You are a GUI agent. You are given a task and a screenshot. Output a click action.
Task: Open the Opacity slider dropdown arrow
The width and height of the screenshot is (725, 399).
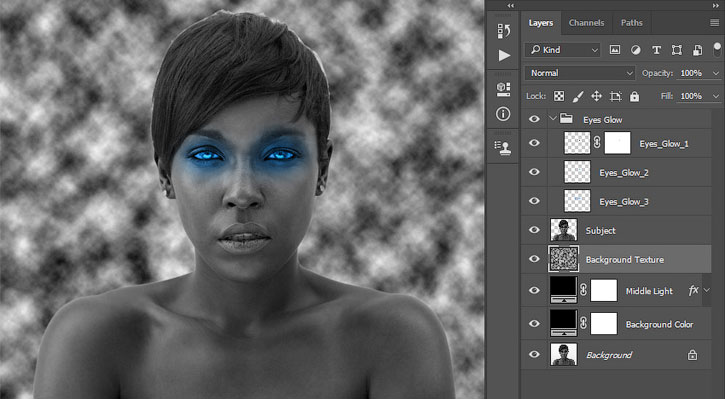[716, 74]
